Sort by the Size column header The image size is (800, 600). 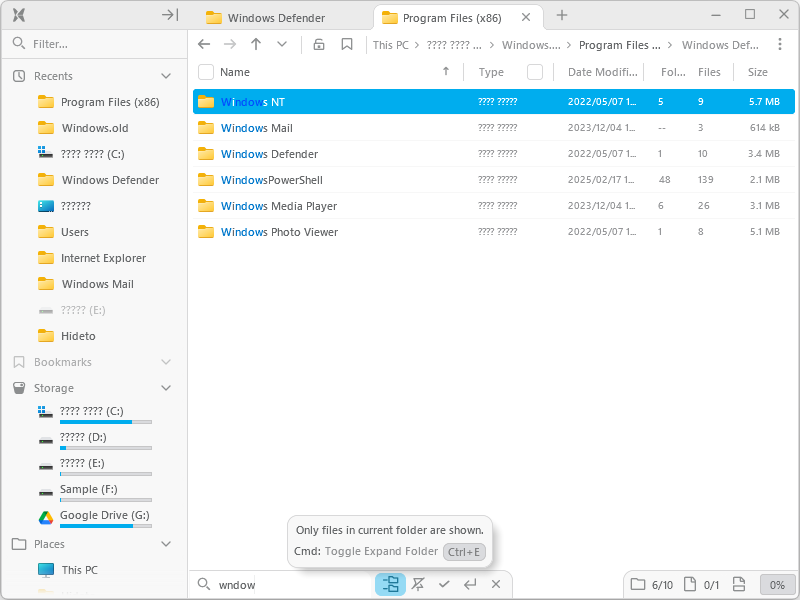coord(758,72)
